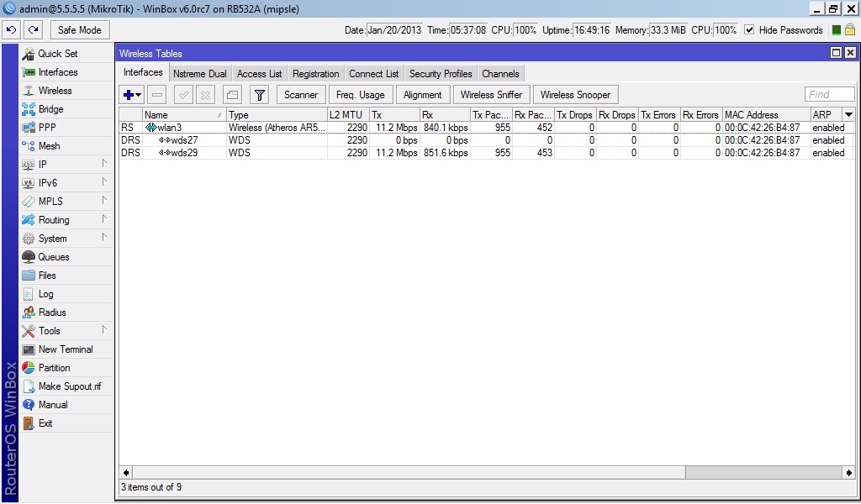
Task: Sort table by Name column header
Action: [184, 115]
